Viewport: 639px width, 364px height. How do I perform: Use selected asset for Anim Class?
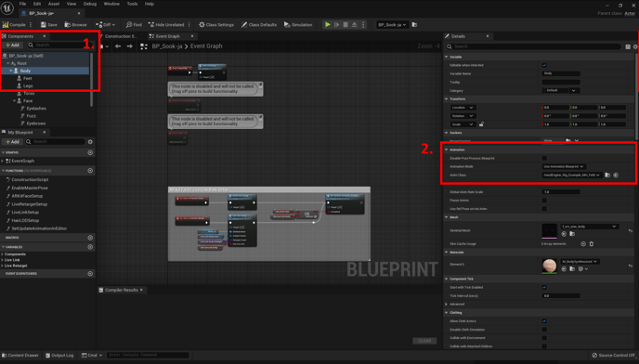pyautogui.click(x=616, y=175)
